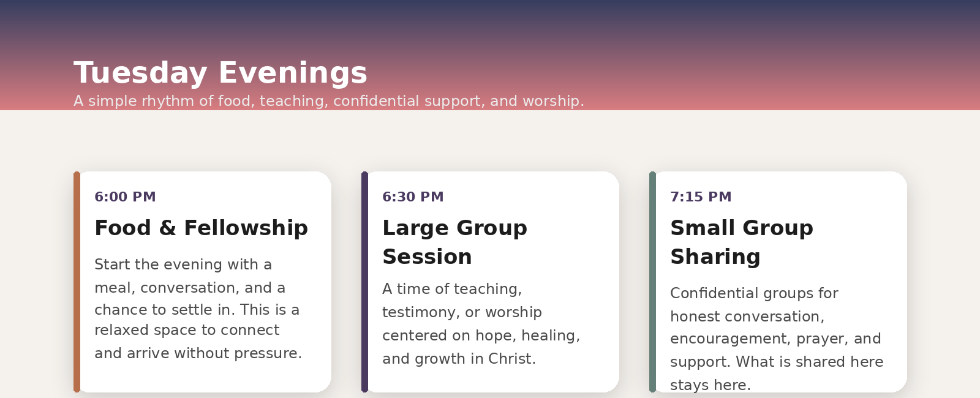
Task: Click "stays here." in Small Group description
Action: click(710, 385)
